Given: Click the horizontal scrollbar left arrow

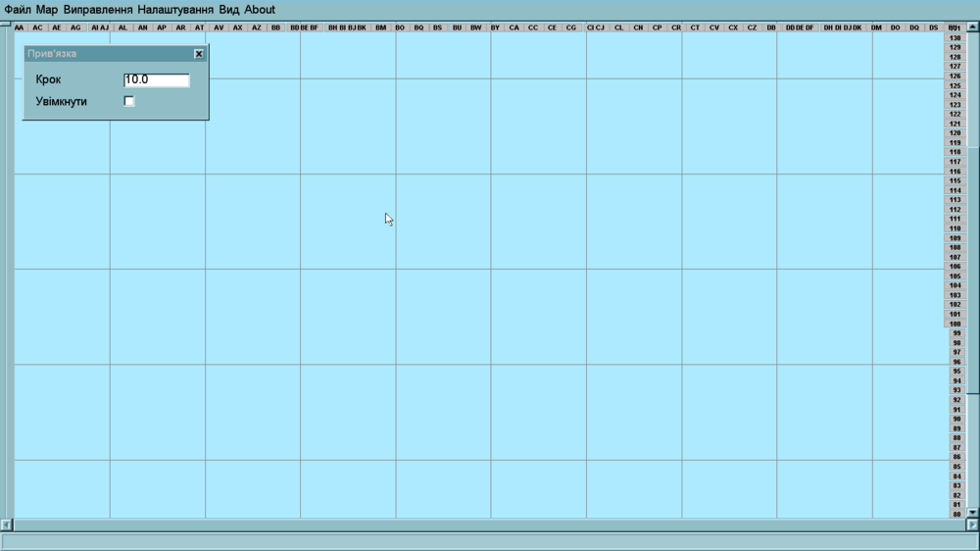Looking at the screenshot, I should pos(6,525).
